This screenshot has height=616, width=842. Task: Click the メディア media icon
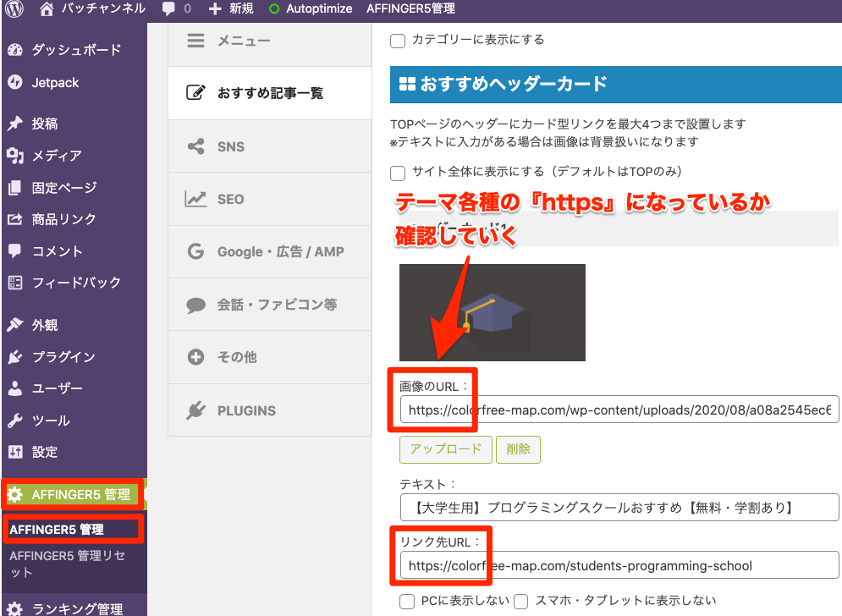(x=15, y=156)
